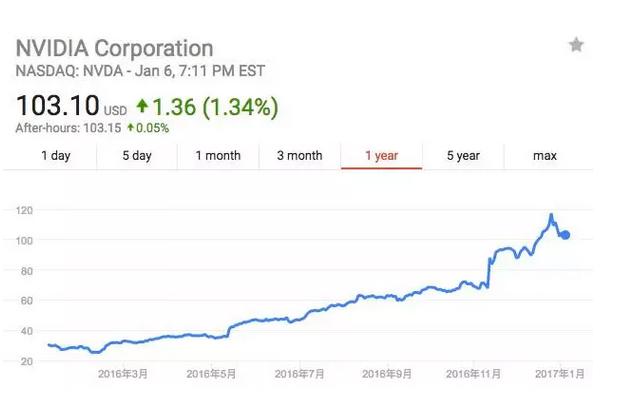The height and width of the screenshot is (396, 628).
Task: Click the 103.10 stock price
Action: 58,105
